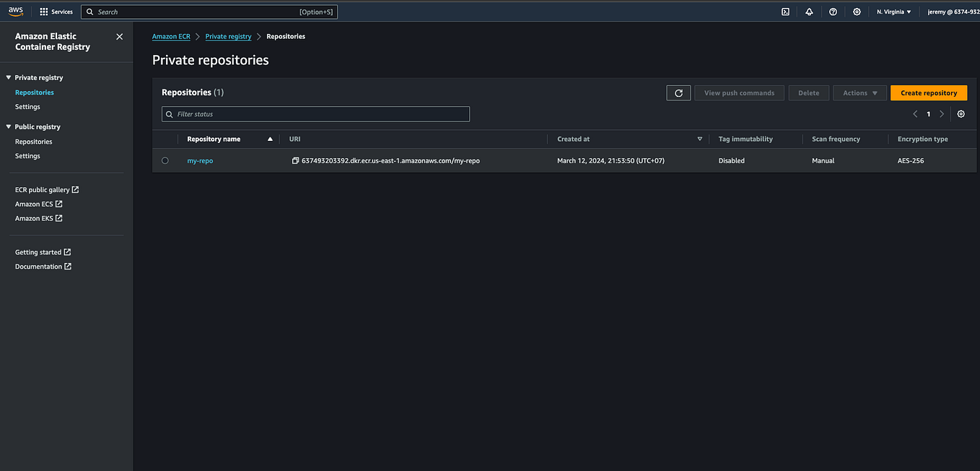
Task: Open CloudShell from the top navigation bar
Action: point(784,12)
